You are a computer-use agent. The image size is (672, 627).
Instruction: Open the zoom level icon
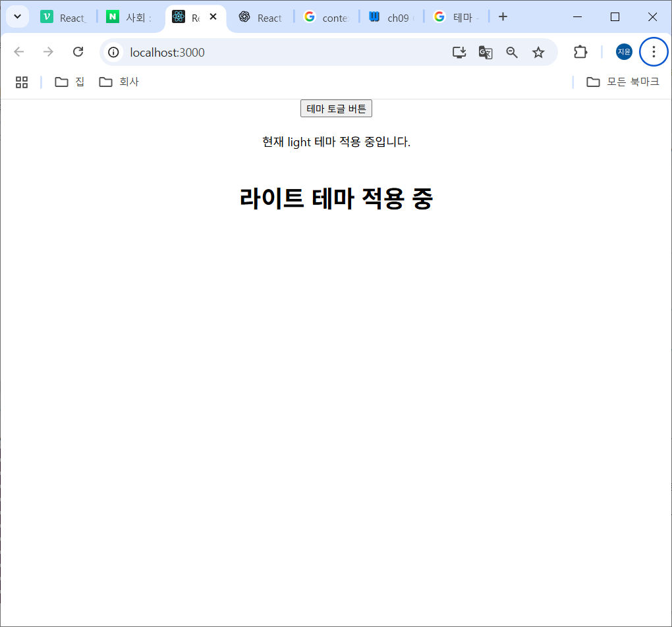click(512, 52)
